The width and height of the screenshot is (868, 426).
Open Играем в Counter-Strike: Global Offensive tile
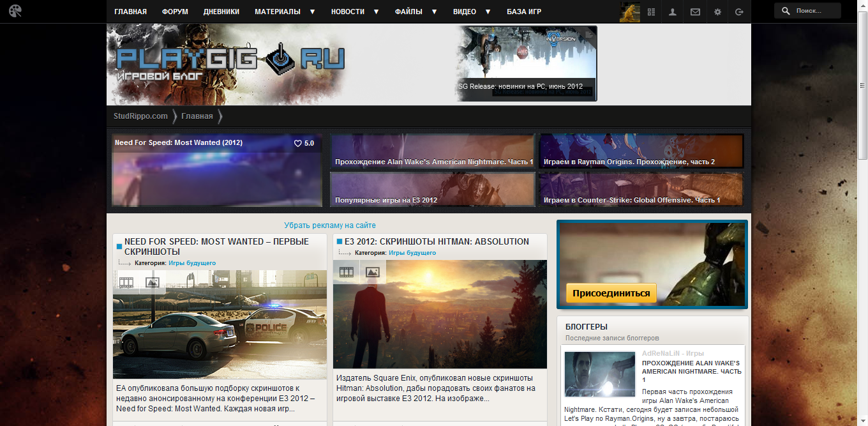[x=641, y=190]
